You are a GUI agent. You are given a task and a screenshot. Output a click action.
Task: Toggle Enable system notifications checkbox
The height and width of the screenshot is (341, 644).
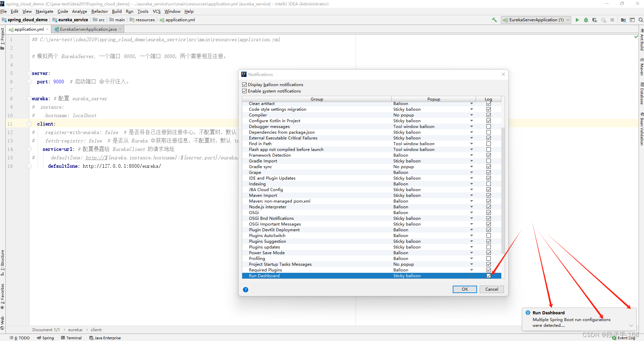[x=245, y=91]
